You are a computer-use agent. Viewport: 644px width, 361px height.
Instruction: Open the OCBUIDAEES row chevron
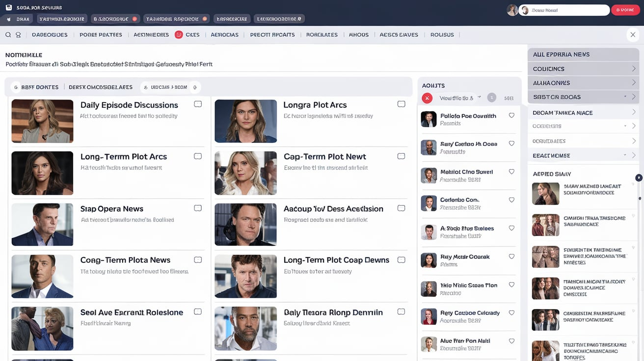634,141
